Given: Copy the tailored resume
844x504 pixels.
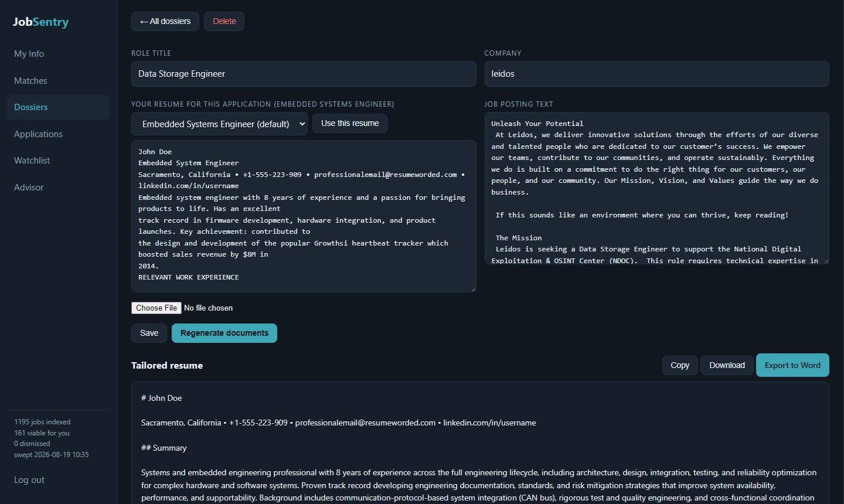Looking at the screenshot, I should click(680, 365).
